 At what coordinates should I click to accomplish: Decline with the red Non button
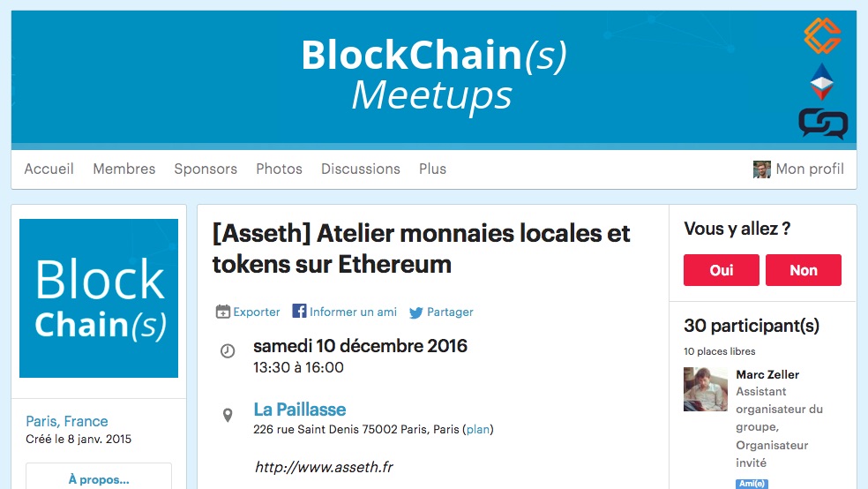(804, 270)
